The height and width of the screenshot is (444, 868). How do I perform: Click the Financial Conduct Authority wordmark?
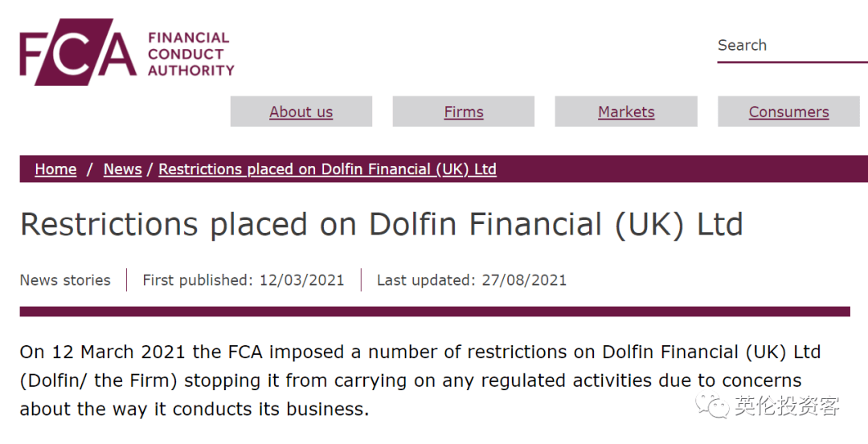click(x=191, y=54)
